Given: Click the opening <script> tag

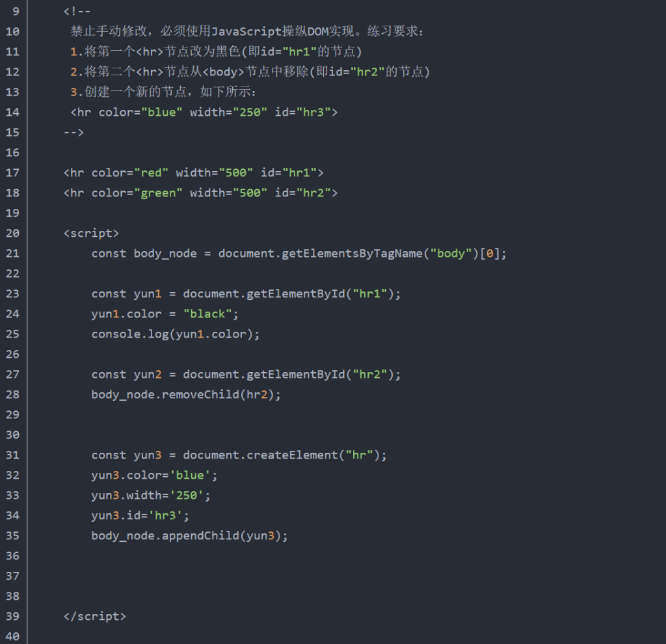Looking at the screenshot, I should click(91, 233).
